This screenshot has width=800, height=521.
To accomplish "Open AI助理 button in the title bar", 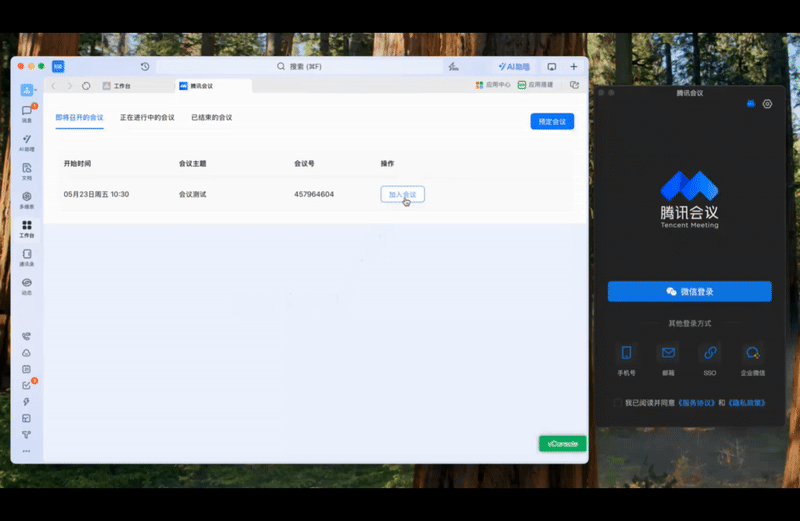I will (x=514, y=66).
